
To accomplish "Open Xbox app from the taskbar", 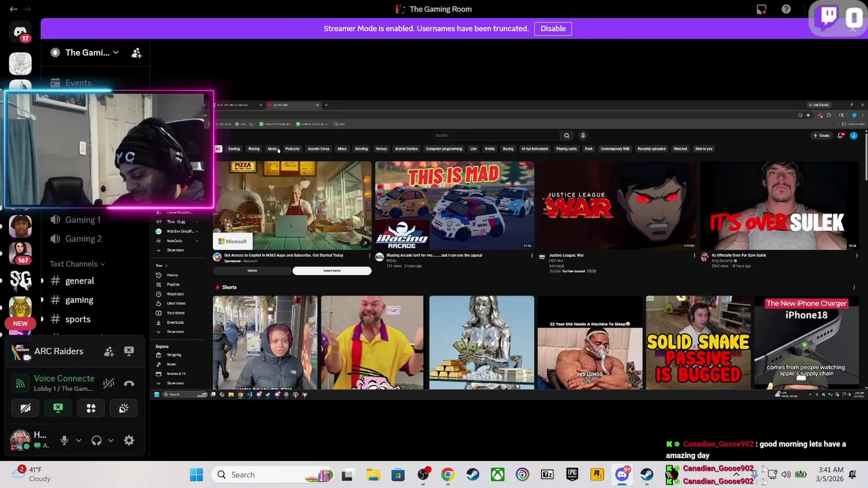I will point(497,475).
